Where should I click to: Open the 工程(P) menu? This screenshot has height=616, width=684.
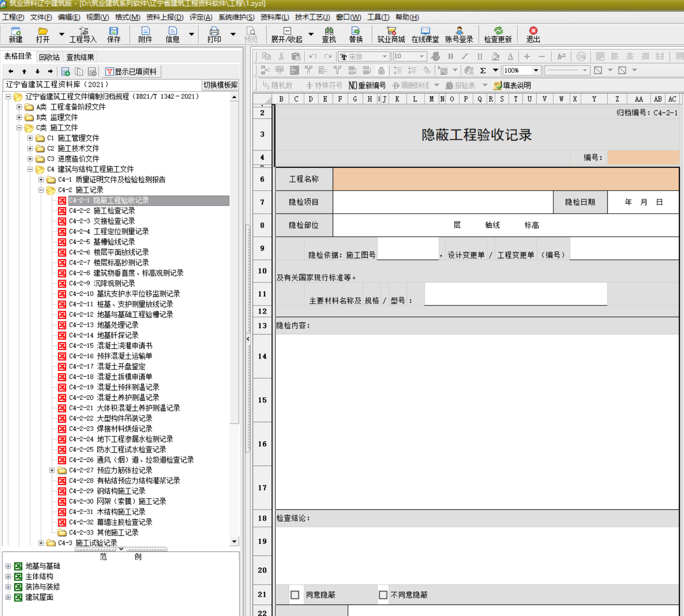coord(13,17)
